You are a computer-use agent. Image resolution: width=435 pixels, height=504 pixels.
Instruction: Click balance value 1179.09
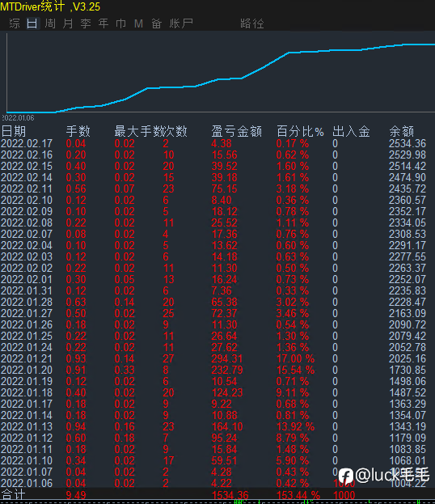[x=408, y=438]
